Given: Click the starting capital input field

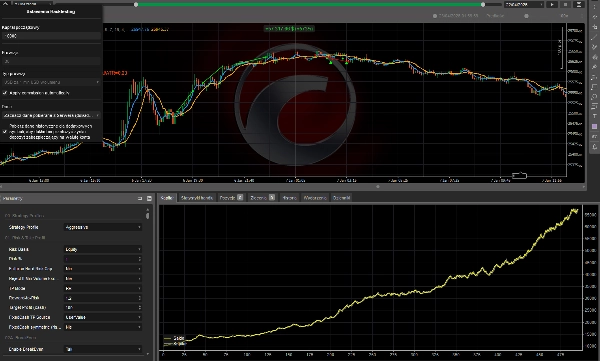Looking at the screenshot, I should 51,36.
